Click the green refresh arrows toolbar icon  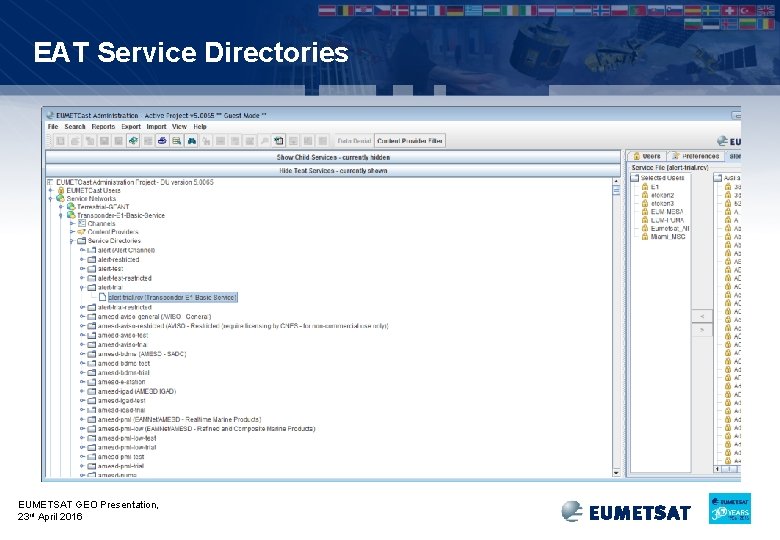point(133,141)
